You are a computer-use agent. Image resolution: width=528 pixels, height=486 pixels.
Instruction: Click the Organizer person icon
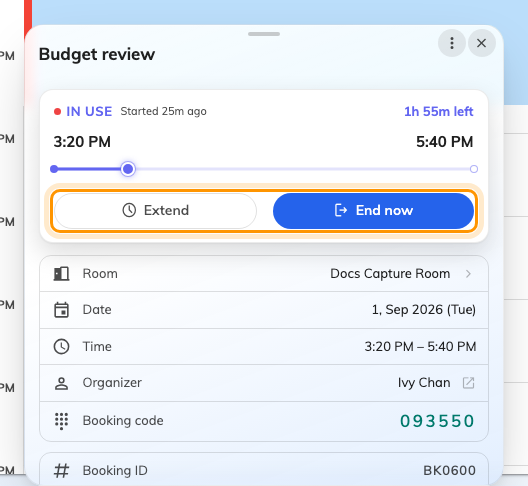(x=61, y=383)
